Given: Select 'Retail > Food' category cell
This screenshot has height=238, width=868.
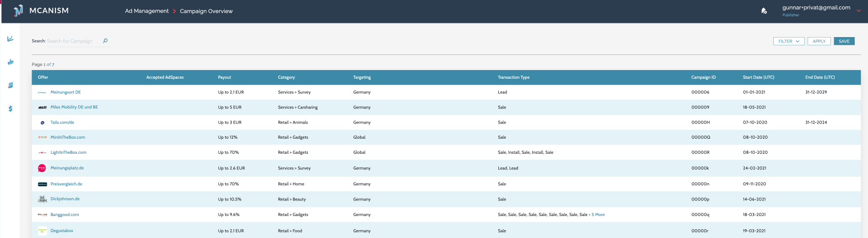Looking at the screenshot, I should click(x=290, y=231).
